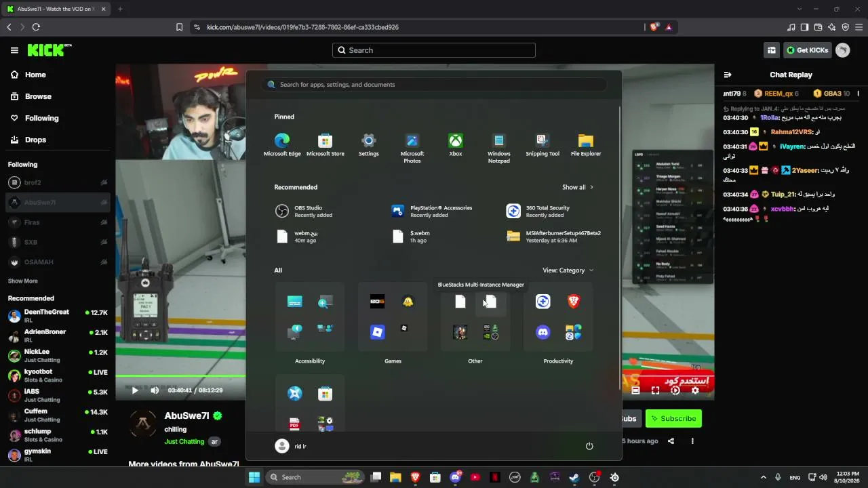Viewport: 868px width, 488px height.
Task: Select Firas channel in Following list
Action: tap(58, 222)
